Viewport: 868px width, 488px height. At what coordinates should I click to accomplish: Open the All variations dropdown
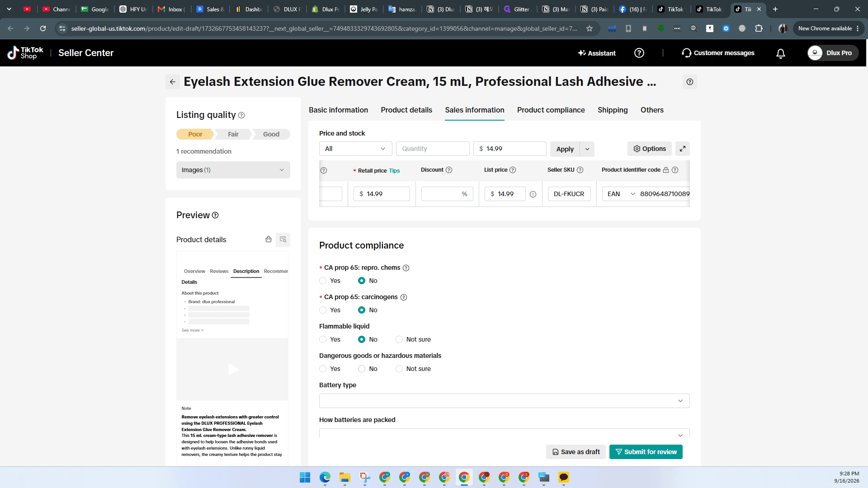356,149
